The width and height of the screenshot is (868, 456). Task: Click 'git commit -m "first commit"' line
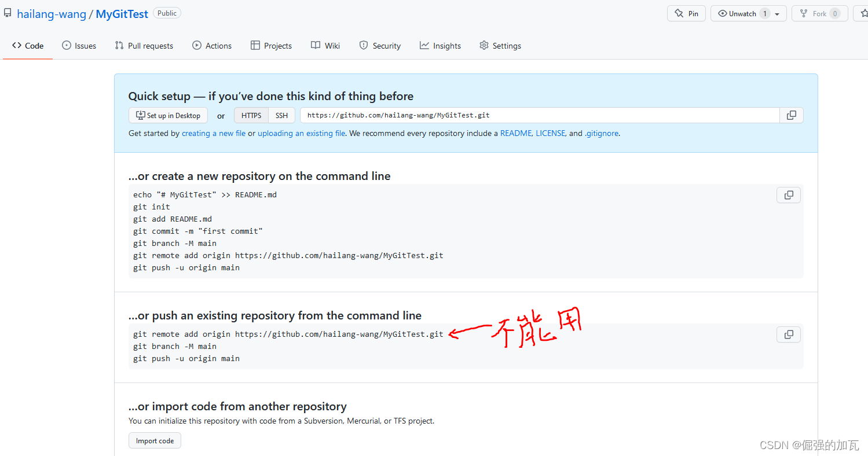(198, 231)
